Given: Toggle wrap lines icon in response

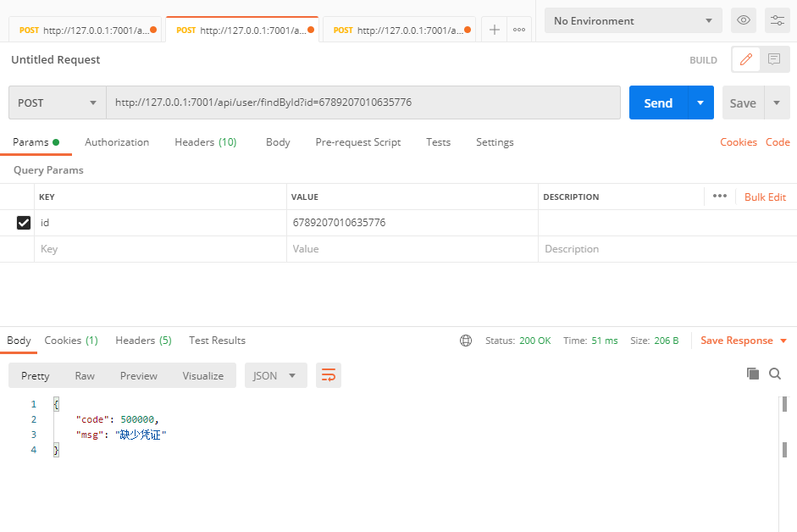Looking at the screenshot, I should (329, 375).
